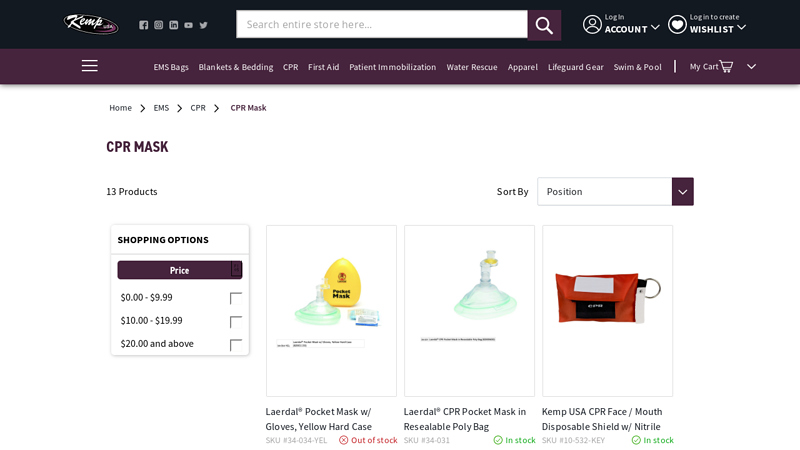
Task: Click the 13 Products count text
Action: pyautogui.click(x=132, y=192)
